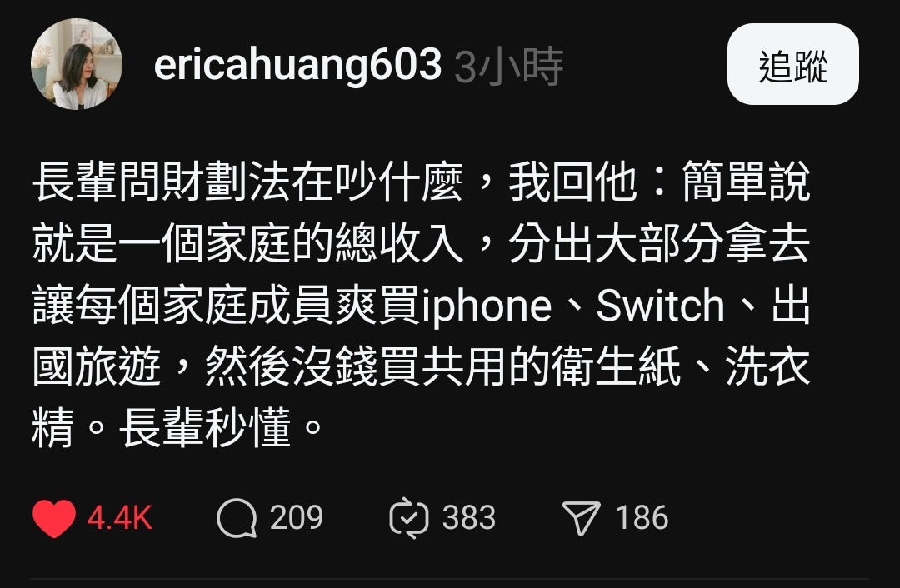900x588 pixels.
Task: Open the post by clicking 長輩問財劃法在吵什麼
Action: [248, 182]
